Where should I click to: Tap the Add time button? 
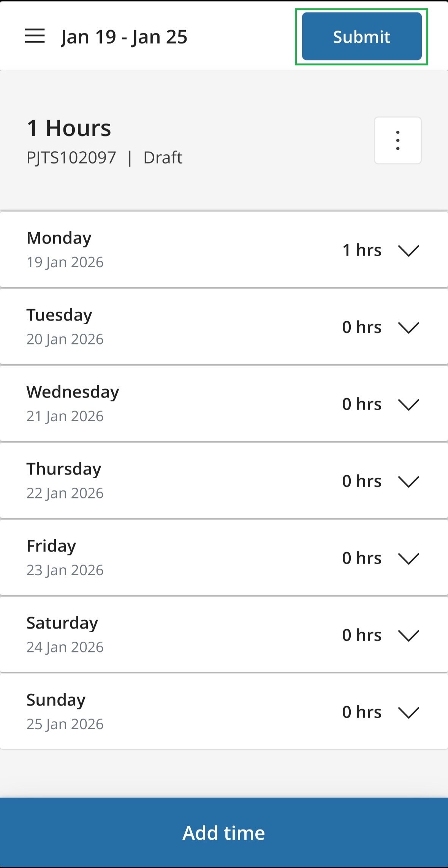click(224, 833)
